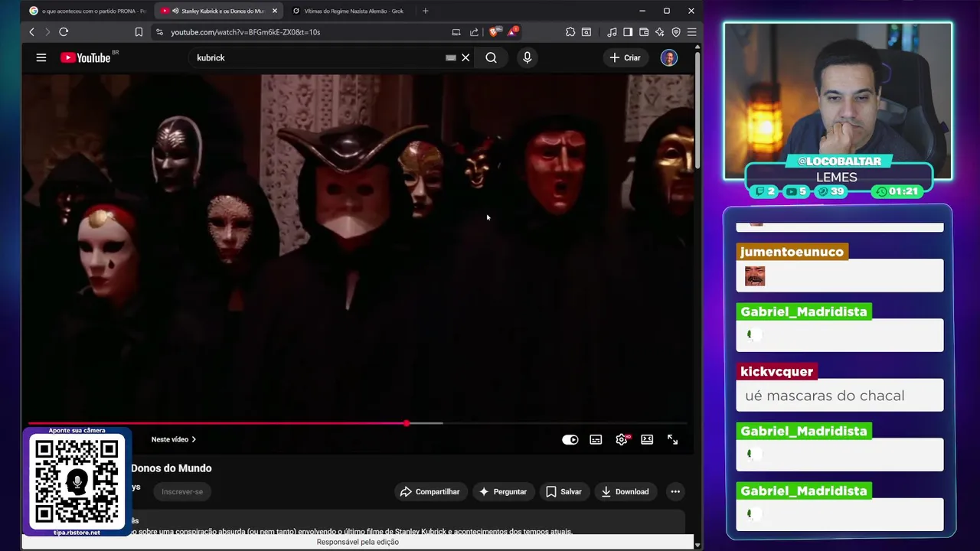This screenshot has width=980, height=551.
Task: Open the YouTube hamburger guide menu
Action: pos(41,57)
